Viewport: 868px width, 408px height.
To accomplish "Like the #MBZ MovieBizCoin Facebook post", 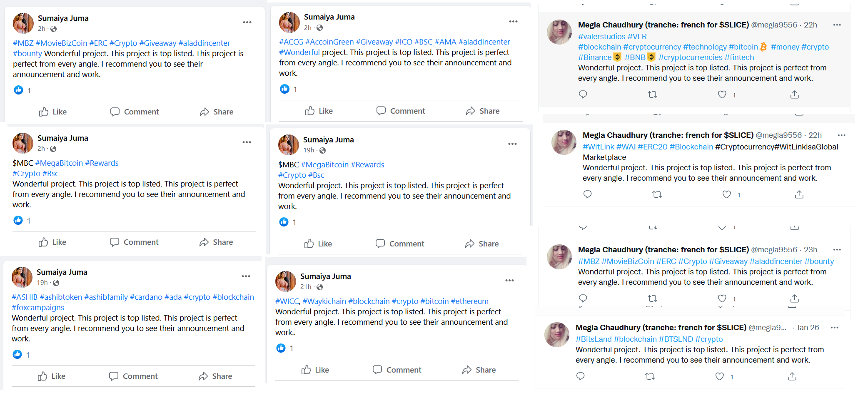I will 53,112.
